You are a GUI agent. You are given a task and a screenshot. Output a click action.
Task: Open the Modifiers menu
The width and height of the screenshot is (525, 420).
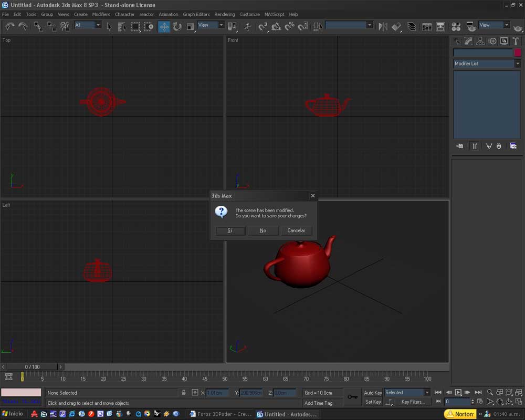point(101,14)
